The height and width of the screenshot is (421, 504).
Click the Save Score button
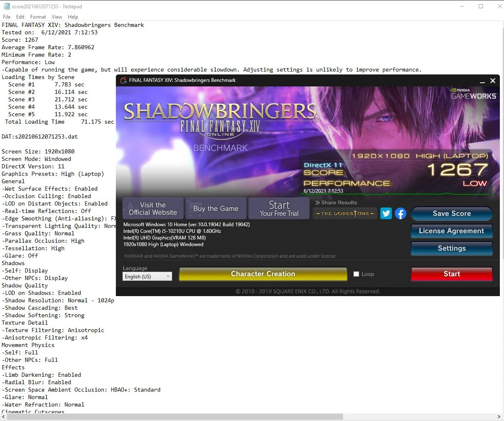[452, 213]
